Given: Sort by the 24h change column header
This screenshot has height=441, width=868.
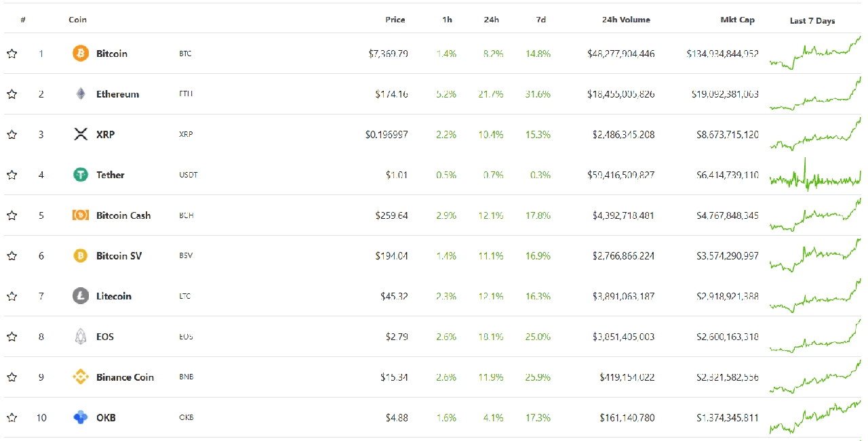Looking at the screenshot, I should tap(492, 20).
